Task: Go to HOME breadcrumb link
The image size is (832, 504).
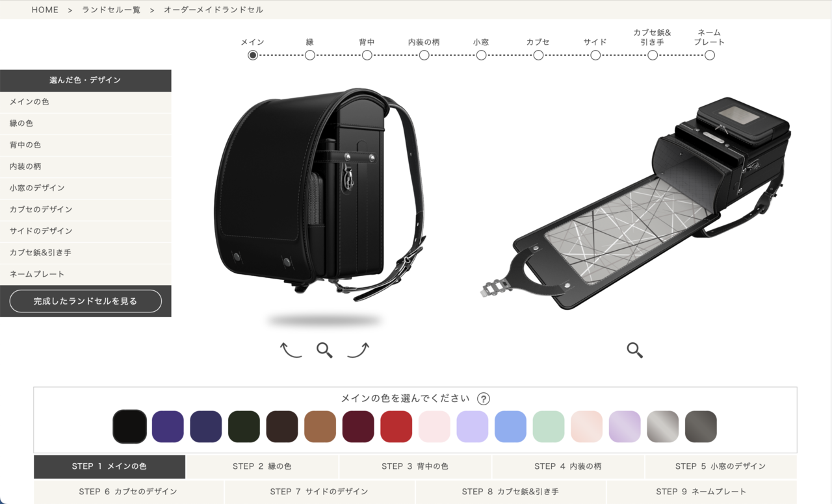Action: point(45,10)
